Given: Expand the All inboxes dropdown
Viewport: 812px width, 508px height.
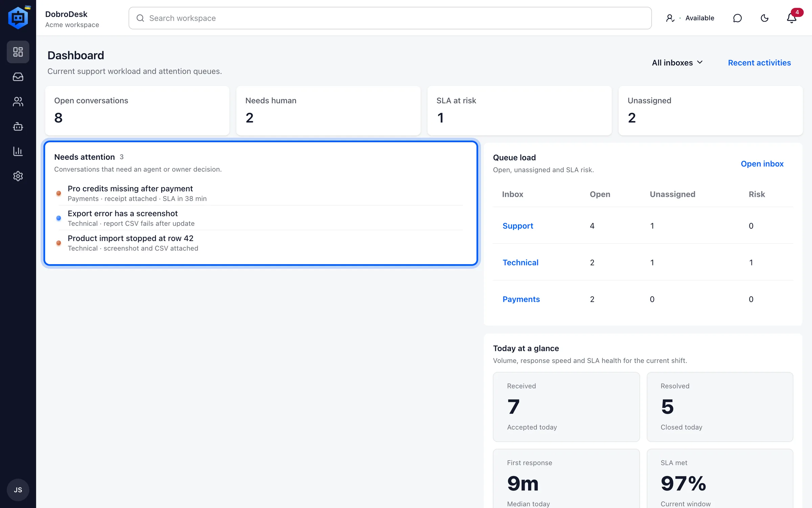Looking at the screenshot, I should point(677,63).
